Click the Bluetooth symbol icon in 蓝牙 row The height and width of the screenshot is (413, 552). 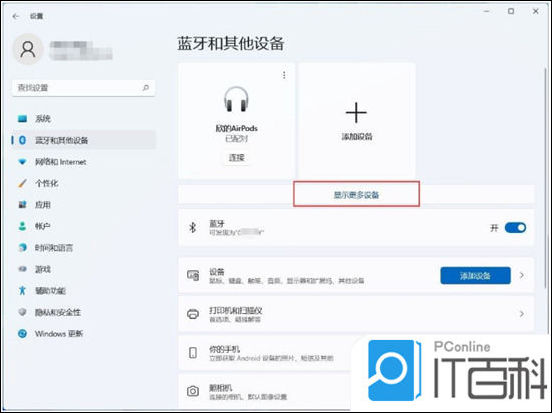[x=193, y=227]
